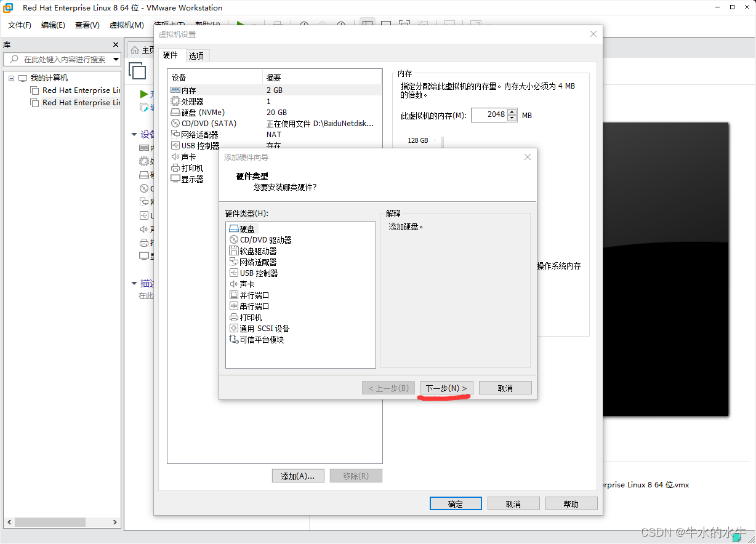Select 声卡 in the hardware type list
Viewport: 756px width, 544px height.
(242, 284)
